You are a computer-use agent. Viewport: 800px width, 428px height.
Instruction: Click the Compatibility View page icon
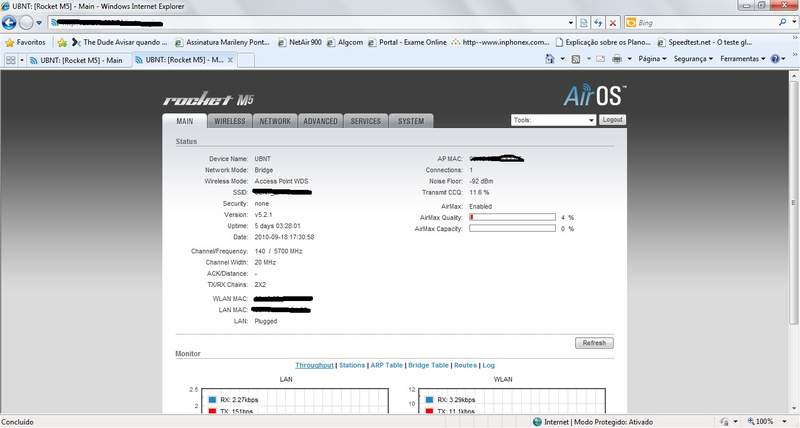coord(584,22)
